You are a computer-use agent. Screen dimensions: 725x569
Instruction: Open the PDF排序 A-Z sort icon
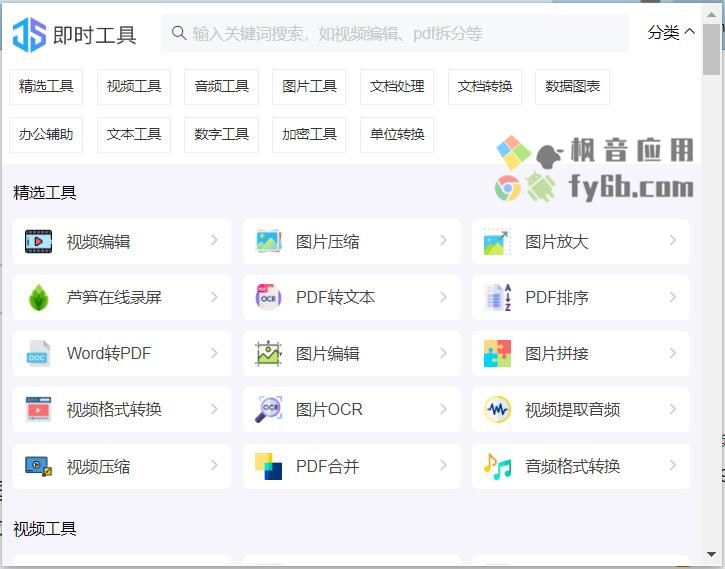(498, 297)
